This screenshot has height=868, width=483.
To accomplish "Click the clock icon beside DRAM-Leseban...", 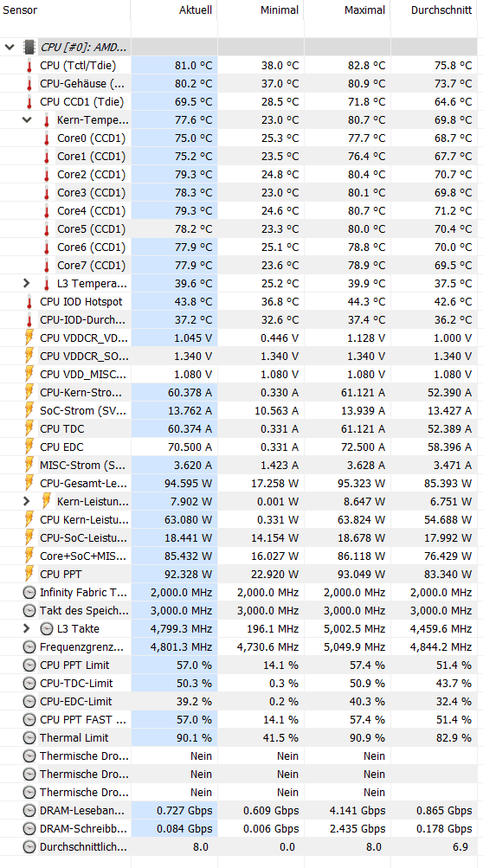I will click(29, 810).
